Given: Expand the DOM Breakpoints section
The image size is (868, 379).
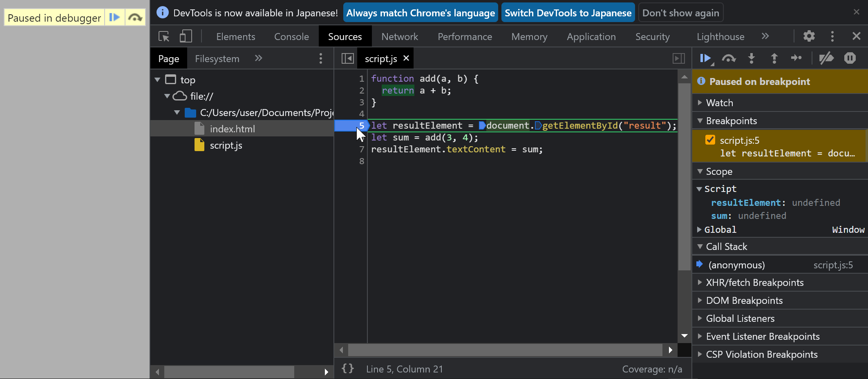Looking at the screenshot, I should 744,301.
